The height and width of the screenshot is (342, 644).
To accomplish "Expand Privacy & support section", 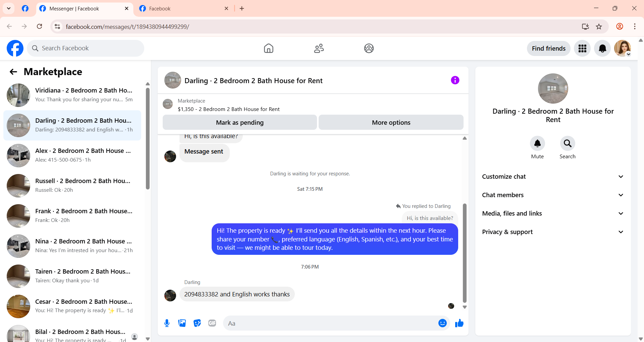I will [x=553, y=232].
